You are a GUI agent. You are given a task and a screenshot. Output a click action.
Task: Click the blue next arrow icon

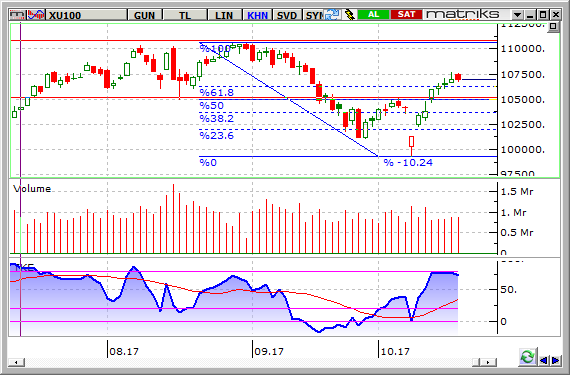[x=555, y=360]
